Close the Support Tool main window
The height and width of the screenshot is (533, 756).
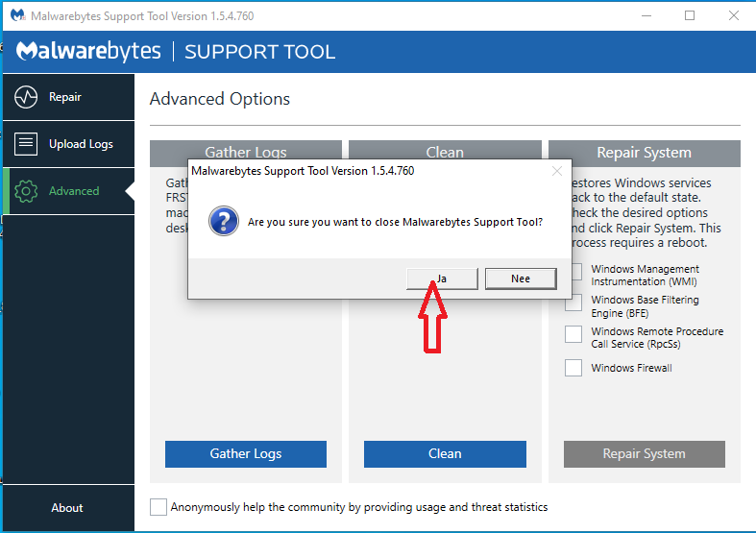tap(734, 16)
